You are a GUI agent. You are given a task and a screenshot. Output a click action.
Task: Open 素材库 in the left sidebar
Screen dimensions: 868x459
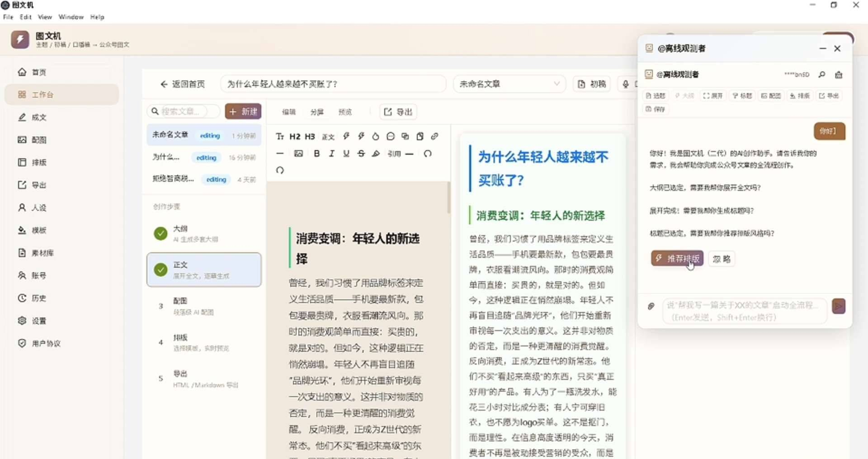[62, 253]
